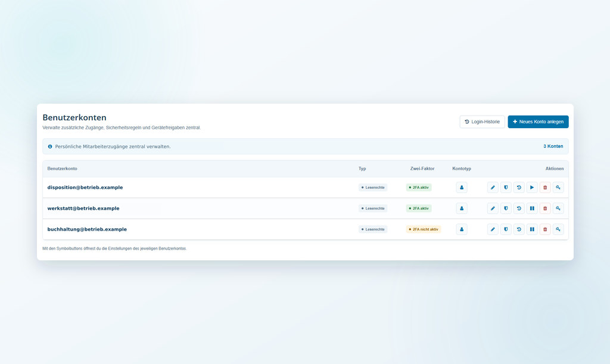Delete the buchhaltung@betrieb.example account
Viewport: 610px width, 364px height.
click(545, 229)
